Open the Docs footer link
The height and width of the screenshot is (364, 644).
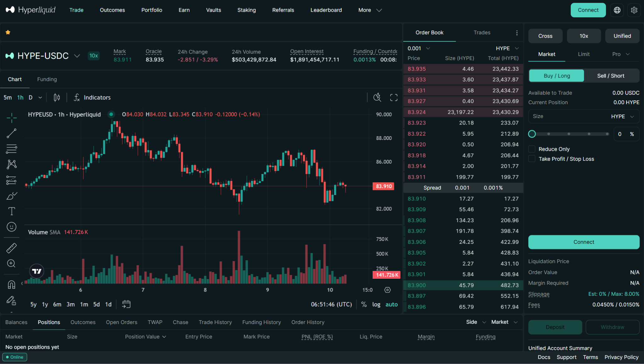544,357
